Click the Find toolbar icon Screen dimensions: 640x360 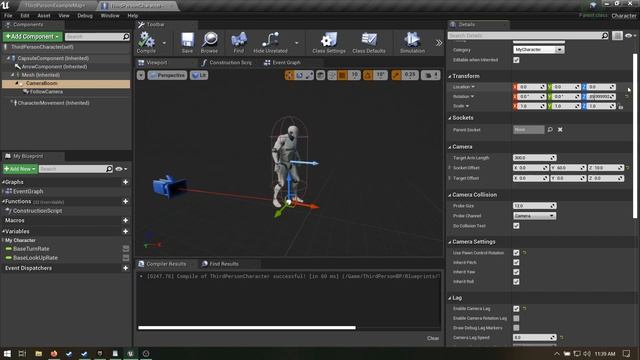click(239, 42)
